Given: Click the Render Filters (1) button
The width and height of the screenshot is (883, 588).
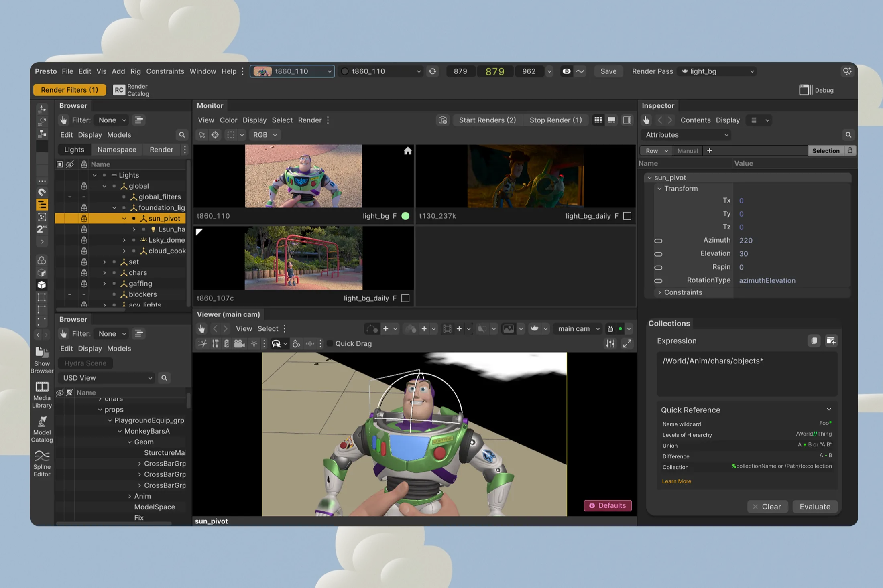Looking at the screenshot, I should pyautogui.click(x=69, y=90).
